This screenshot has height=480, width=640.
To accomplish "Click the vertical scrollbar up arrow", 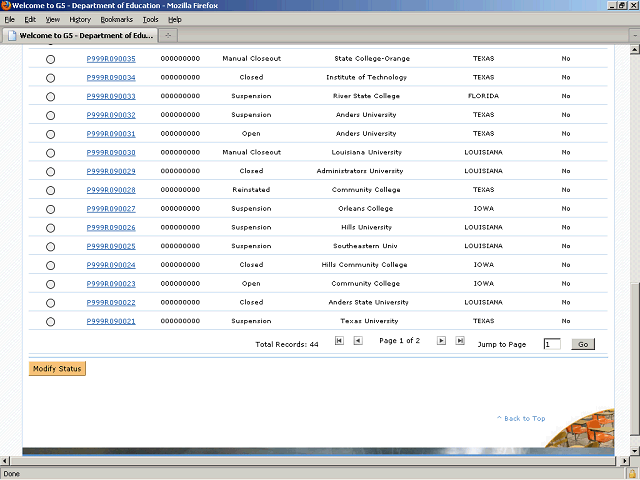I will tap(634, 50).
